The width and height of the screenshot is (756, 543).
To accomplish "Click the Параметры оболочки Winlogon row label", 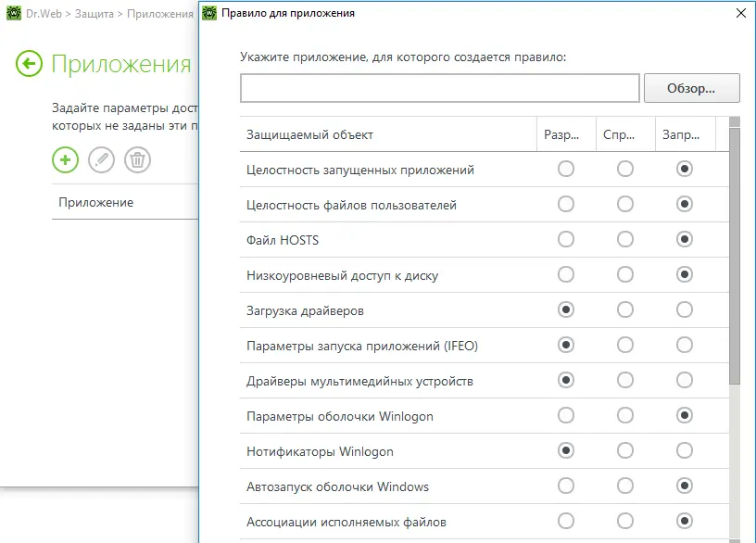I will coord(340,416).
